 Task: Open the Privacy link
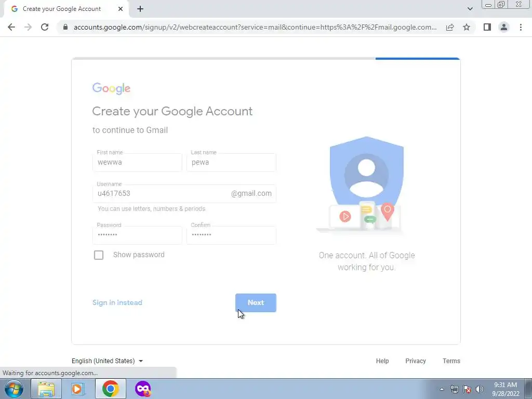[x=416, y=361]
